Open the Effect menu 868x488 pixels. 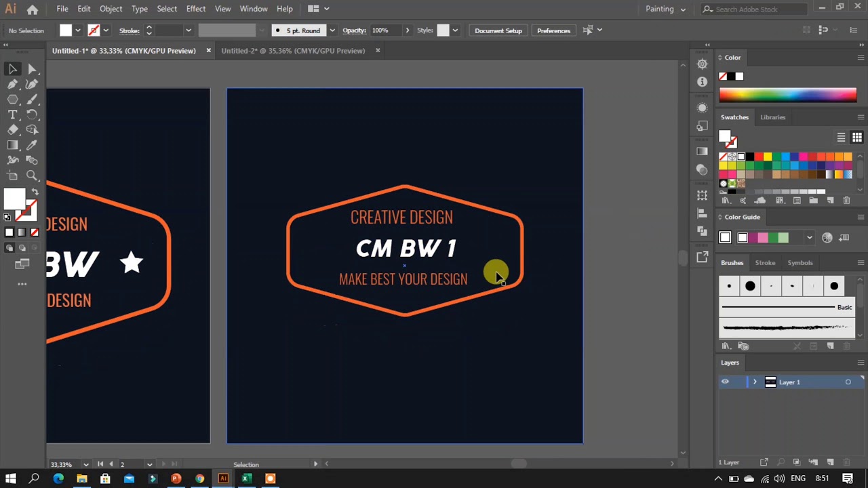pyautogui.click(x=195, y=9)
